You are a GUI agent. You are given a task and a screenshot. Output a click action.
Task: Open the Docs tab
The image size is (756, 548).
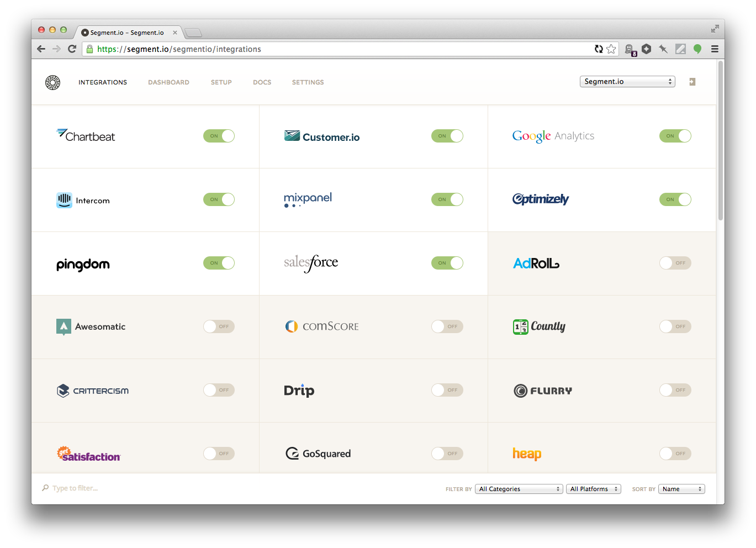click(x=262, y=82)
